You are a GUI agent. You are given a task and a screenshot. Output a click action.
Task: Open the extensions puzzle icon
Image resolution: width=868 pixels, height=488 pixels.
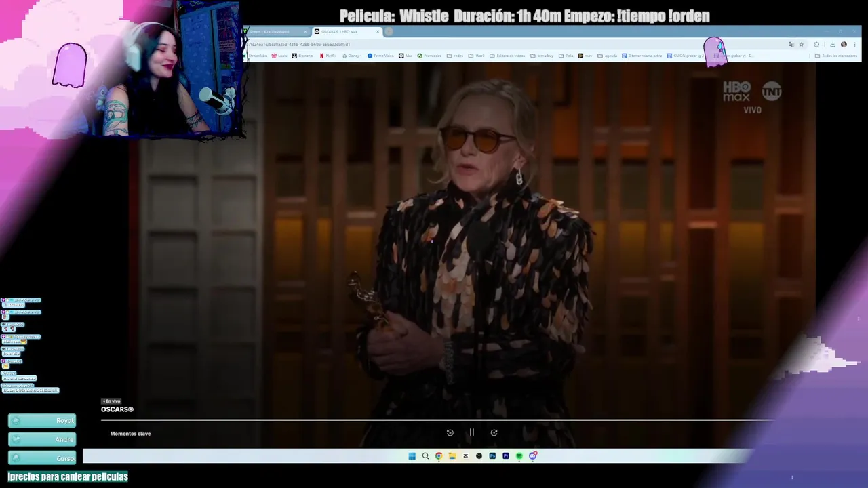[816, 45]
